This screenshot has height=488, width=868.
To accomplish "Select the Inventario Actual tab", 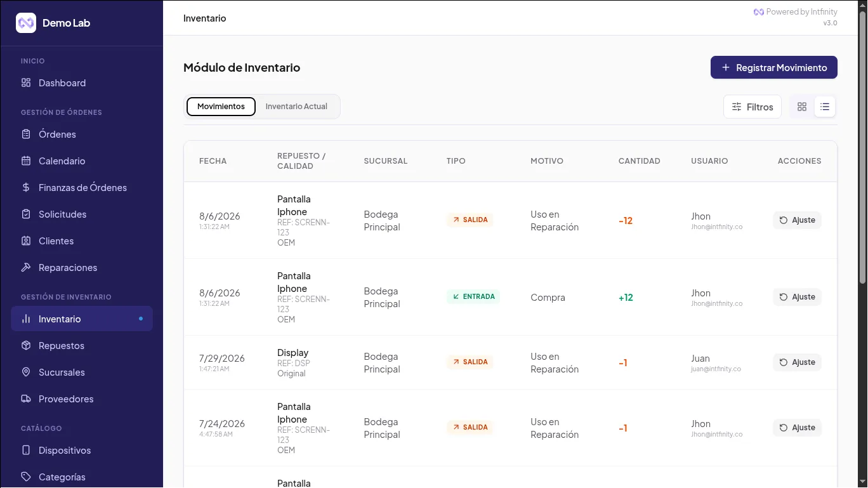I will pos(296,107).
